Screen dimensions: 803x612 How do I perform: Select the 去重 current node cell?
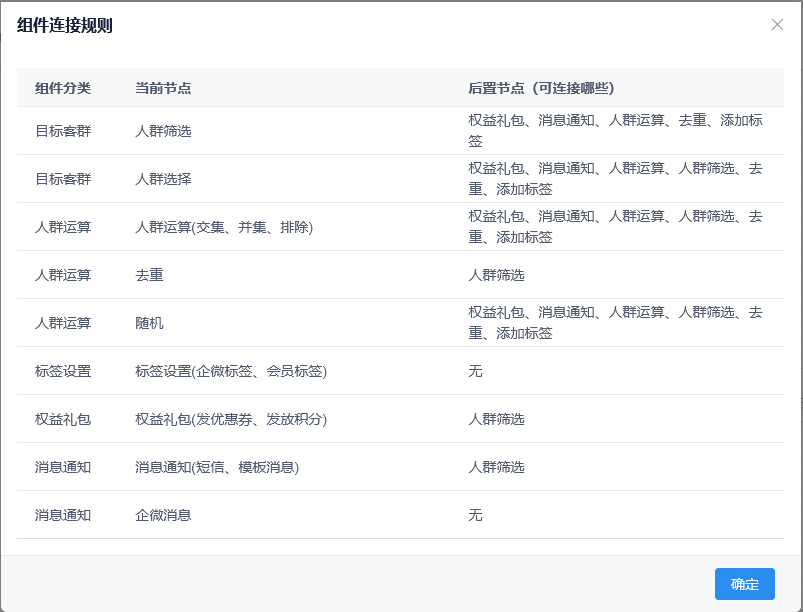tap(149, 275)
